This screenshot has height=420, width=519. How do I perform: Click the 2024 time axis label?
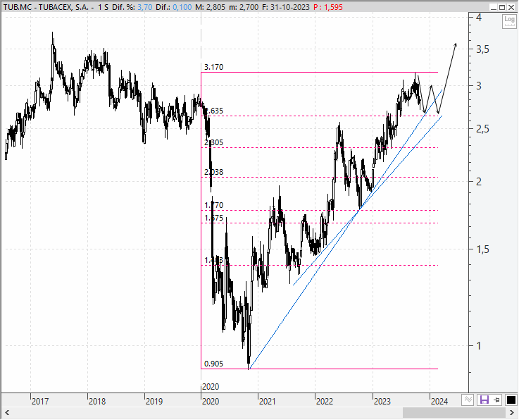pyautogui.click(x=439, y=402)
